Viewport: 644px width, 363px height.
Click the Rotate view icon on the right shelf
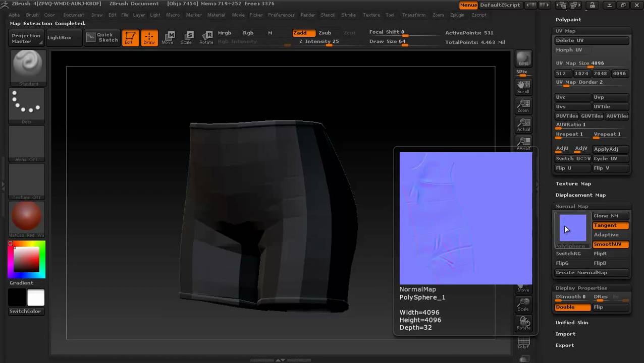523,323
